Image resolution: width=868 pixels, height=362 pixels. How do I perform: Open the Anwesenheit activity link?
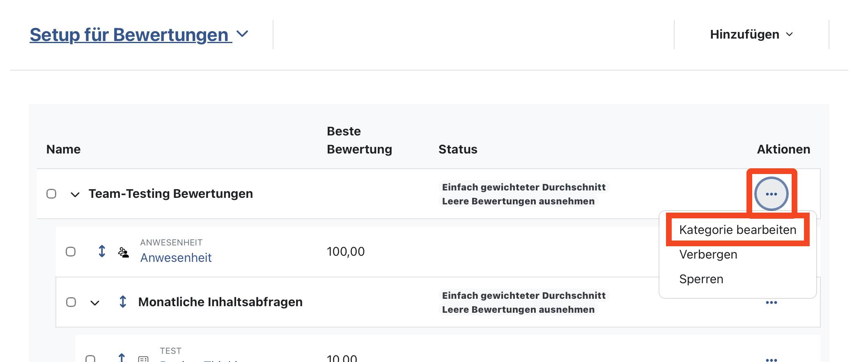(x=176, y=258)
